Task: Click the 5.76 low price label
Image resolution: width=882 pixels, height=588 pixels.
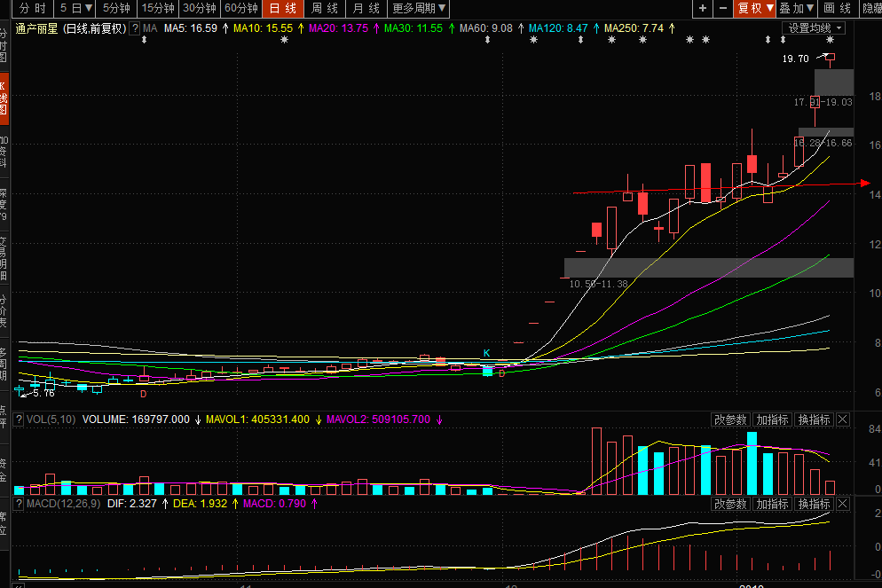Action: [43, 393]
